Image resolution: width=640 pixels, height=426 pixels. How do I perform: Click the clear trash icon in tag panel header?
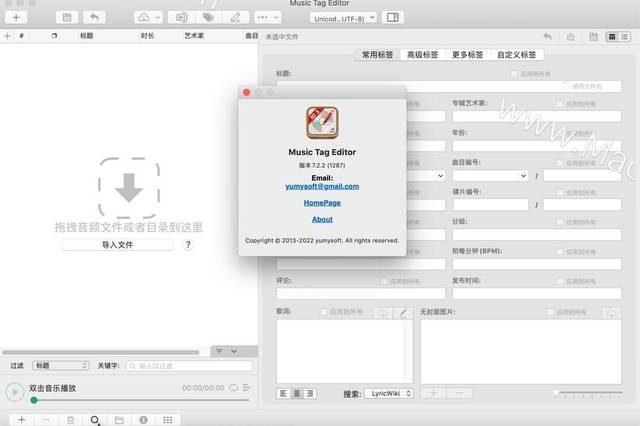point(571,37)
